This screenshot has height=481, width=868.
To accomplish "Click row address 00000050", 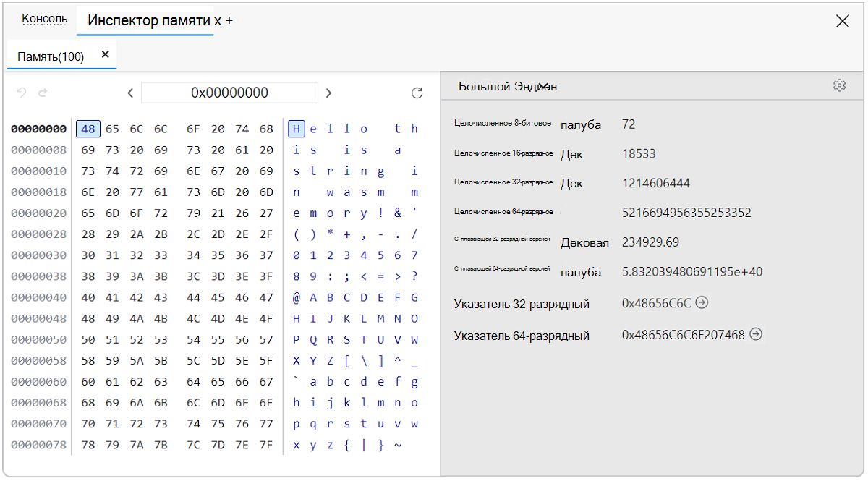I will [39, 340].
